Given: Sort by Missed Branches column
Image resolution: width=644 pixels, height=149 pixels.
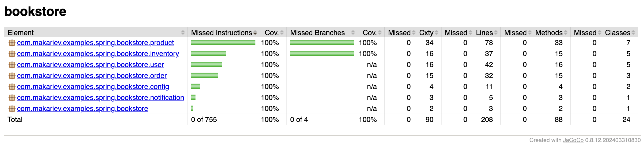Looking at the screenshot, I should pyautogui.click(x=317, y=32).
